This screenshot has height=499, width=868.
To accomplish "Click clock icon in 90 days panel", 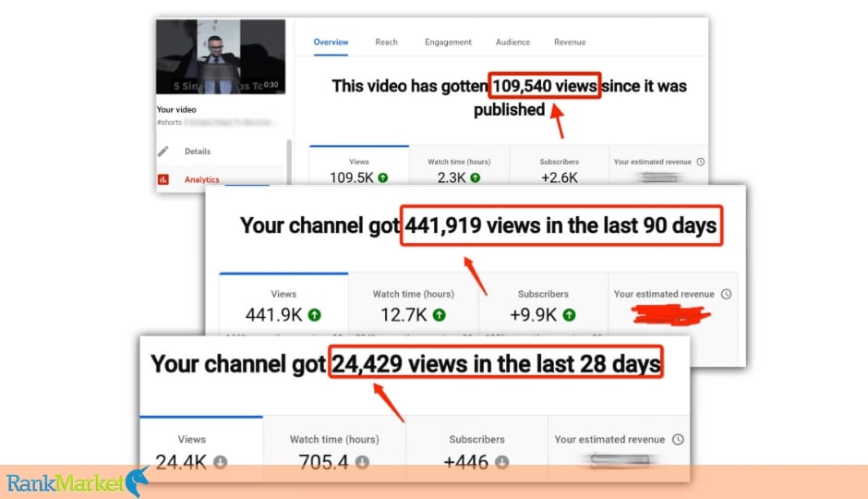I will point(727,294).
